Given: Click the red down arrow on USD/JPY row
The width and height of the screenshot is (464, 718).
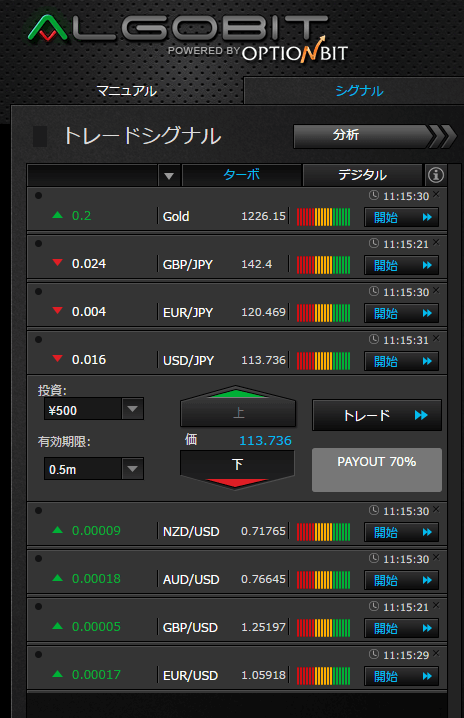Looking at the screenshot, I should 58,359.
